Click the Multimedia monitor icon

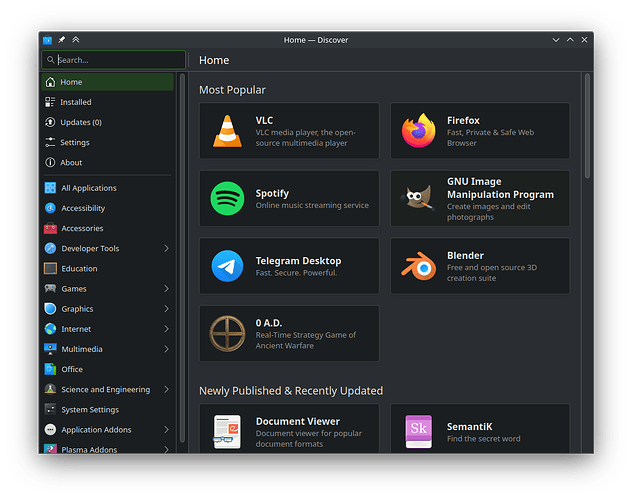50,349
